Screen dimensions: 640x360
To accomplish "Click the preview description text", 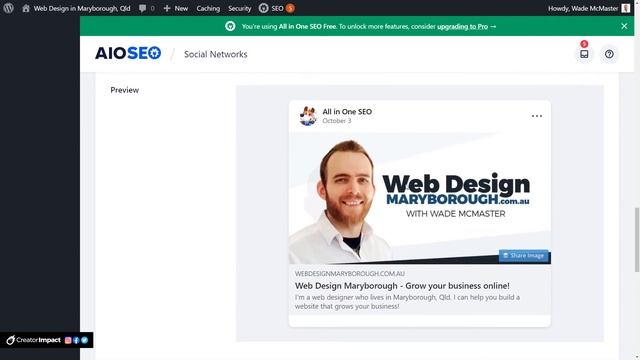I will tap(407, 302).
